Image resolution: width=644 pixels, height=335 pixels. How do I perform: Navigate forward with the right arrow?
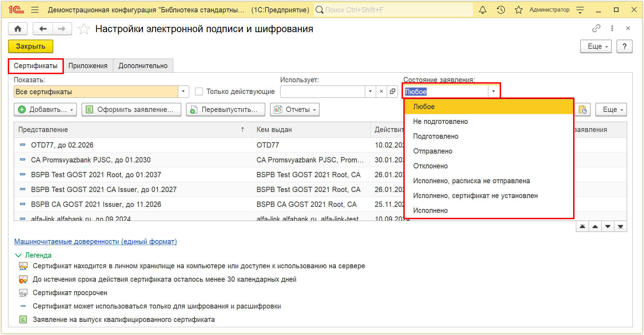62,29
